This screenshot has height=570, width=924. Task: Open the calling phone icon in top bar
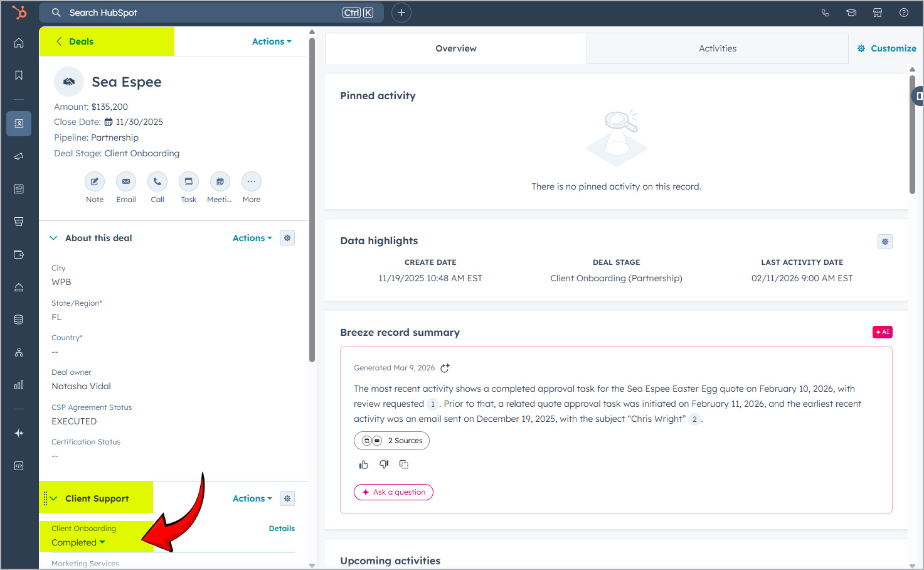825,13
